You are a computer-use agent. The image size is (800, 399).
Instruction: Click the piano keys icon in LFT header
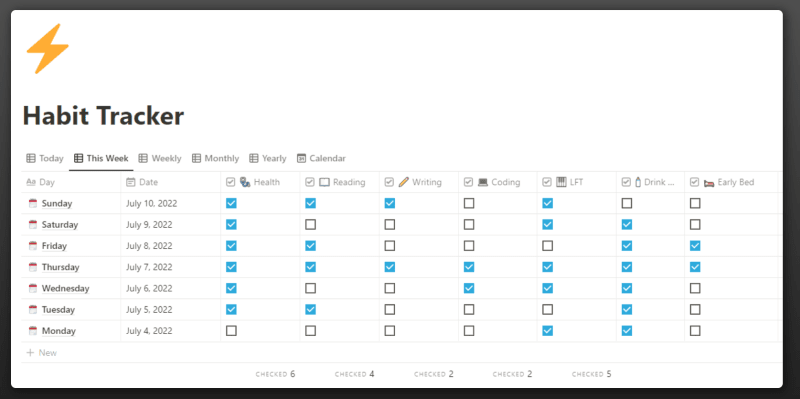point(561,182)
